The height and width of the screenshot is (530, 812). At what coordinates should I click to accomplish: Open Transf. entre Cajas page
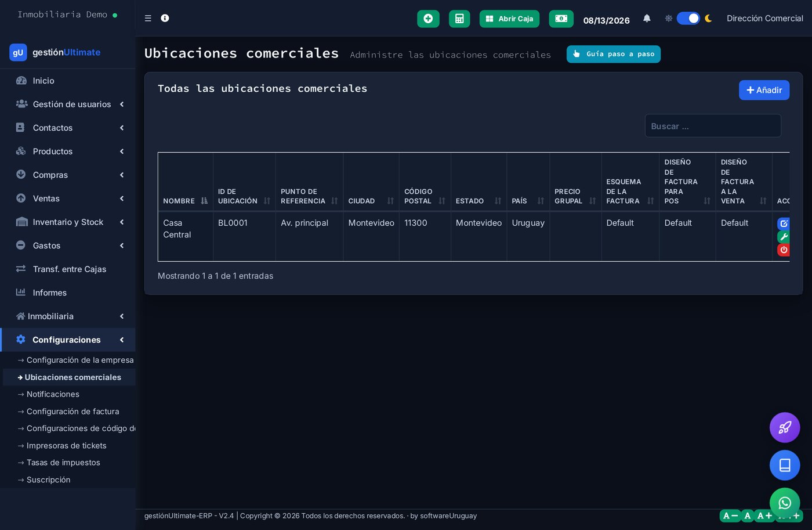coord(69,269)
